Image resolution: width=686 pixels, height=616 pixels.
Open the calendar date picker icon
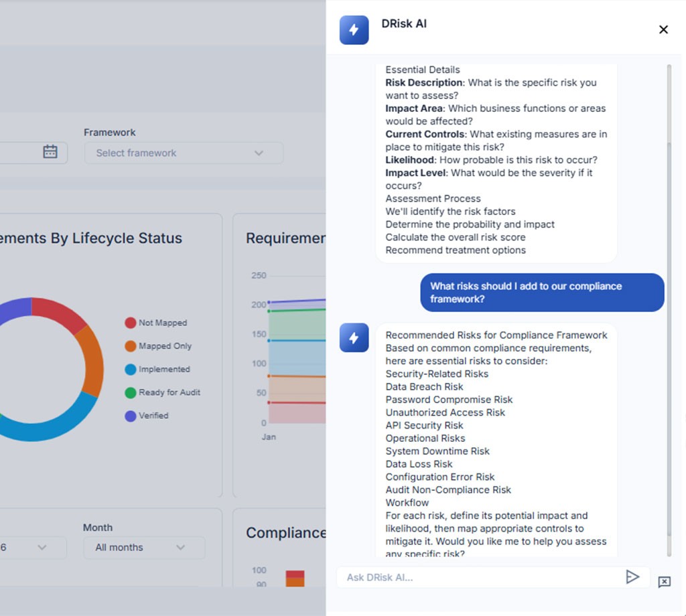pyautogui.click(x=50, y=152)
